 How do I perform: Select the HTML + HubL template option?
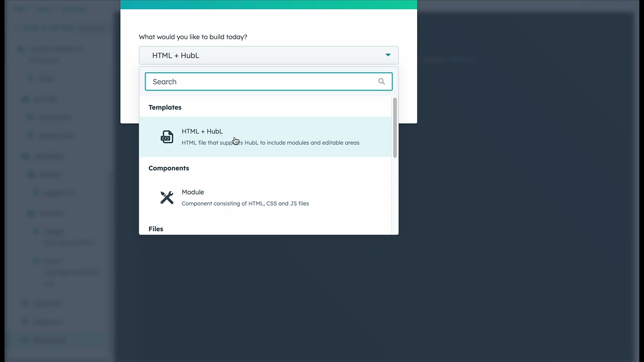click(265, 137)
